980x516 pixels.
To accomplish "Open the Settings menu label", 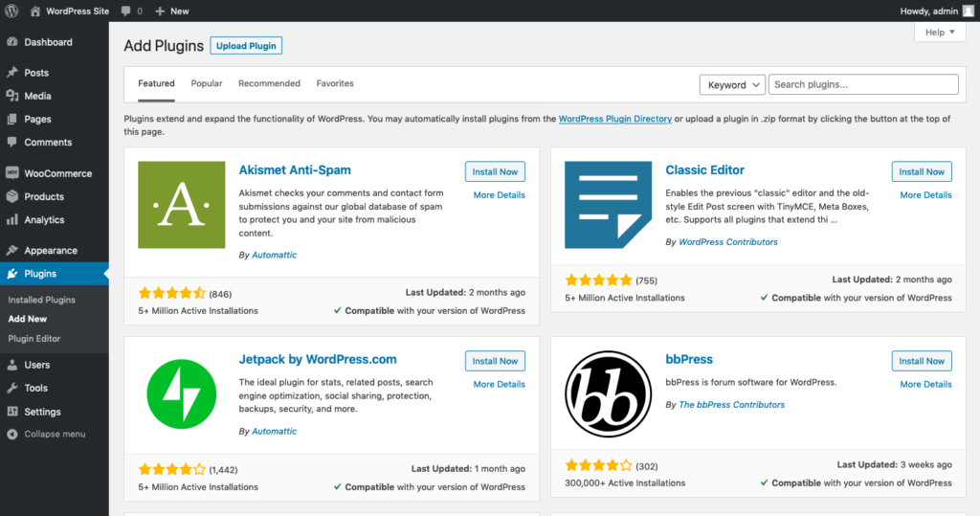I will tap(42, 412).
